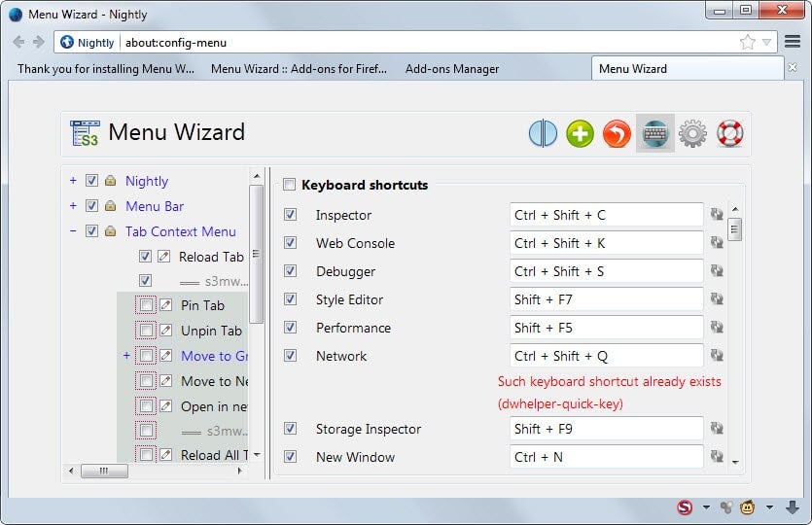Viewport: 812px width, 525px height.
Task: Click the Menu Bar tree label
Action: (x=155, y=206)
